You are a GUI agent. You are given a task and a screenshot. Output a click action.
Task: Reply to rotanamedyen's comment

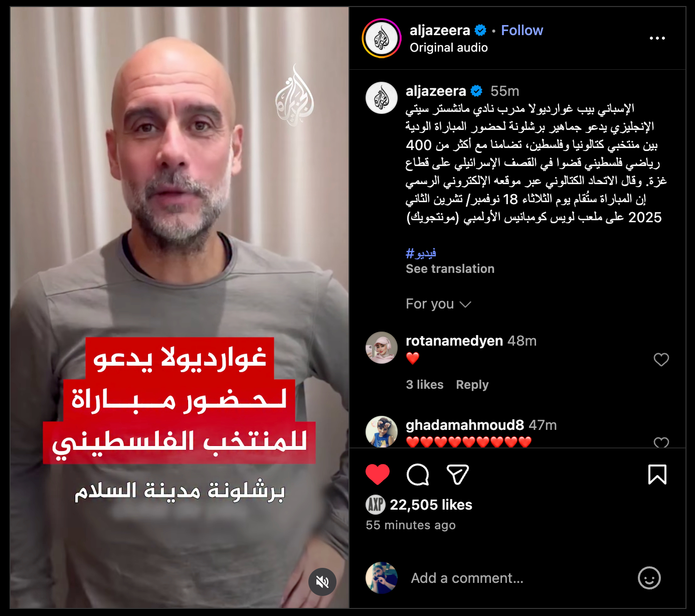pos(472,385)
